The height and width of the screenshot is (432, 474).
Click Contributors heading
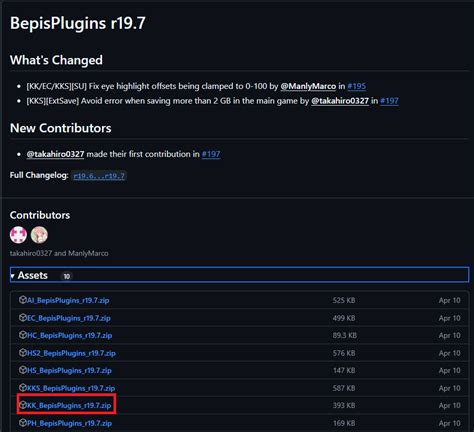(x=40, y=215)
